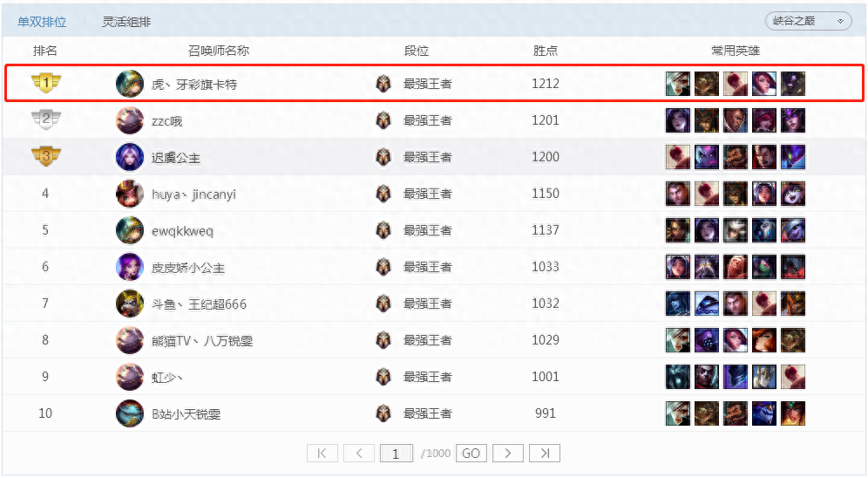The image size is (868, 478).
Task: Click the gold rank 1 medal icon
Action: pyautogui.click(x=46, y=83)
